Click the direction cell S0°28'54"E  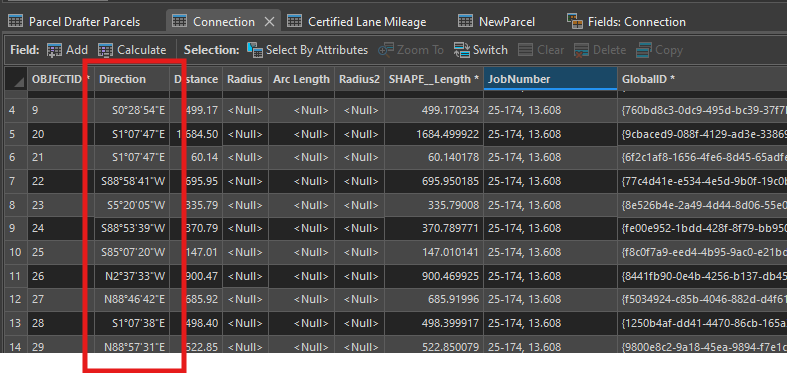[132, 110]
